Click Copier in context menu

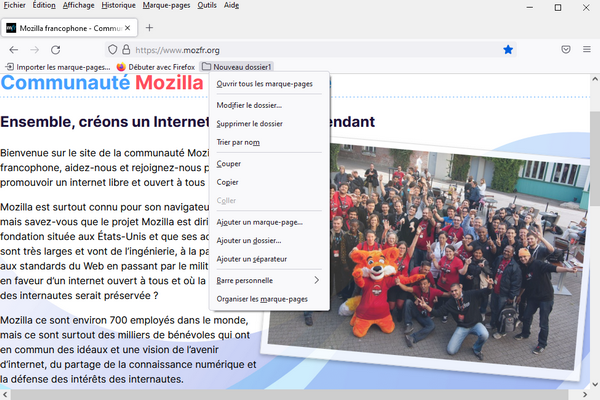point(269,182)
